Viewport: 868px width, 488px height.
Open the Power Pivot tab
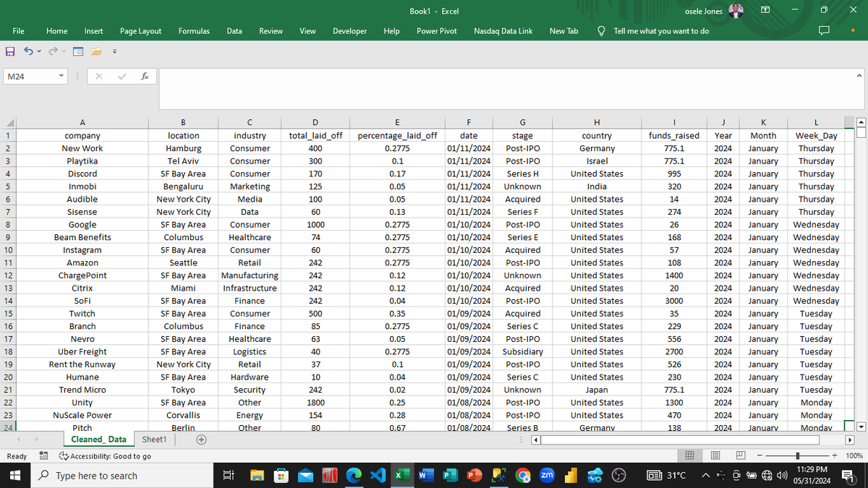(x=437, y=31)
